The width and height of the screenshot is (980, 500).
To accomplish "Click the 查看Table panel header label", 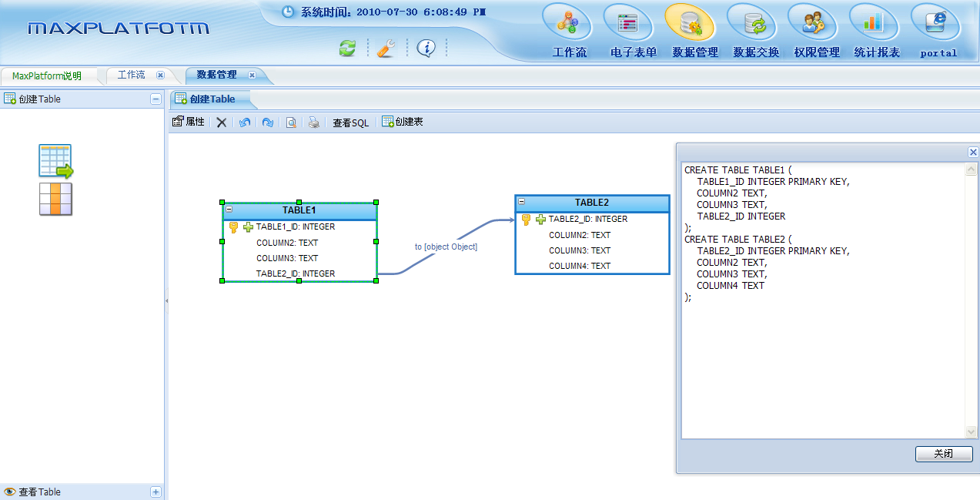I will coord(40,492).
